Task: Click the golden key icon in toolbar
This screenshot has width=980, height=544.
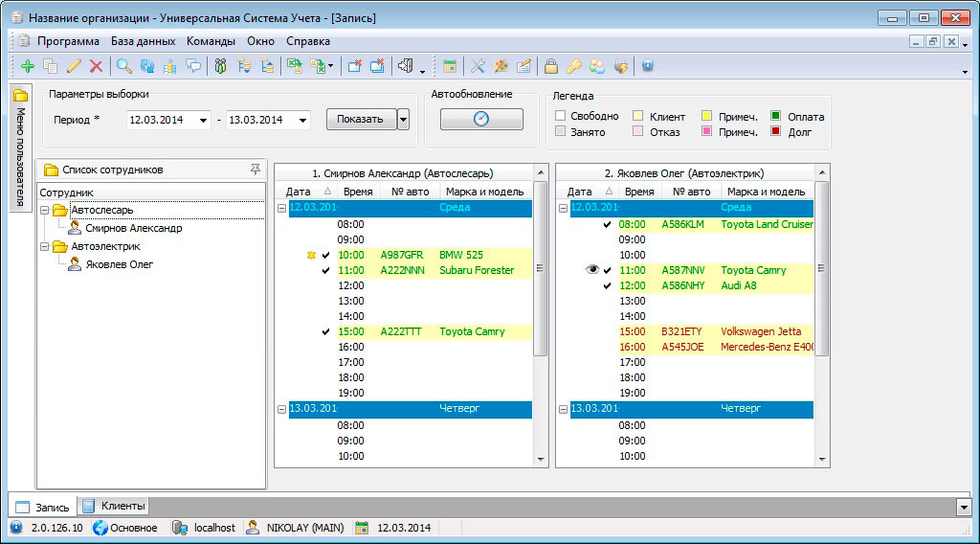Action: (573, 66)
